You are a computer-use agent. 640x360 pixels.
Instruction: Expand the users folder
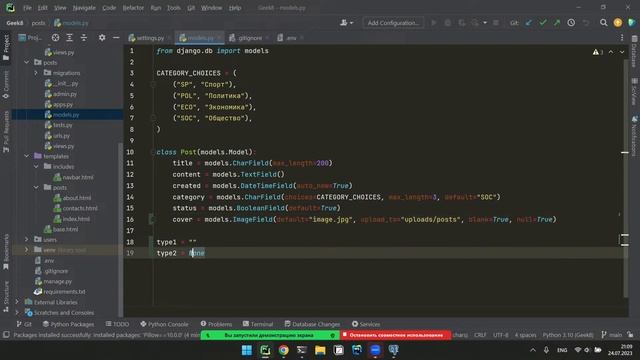tap(27, 240)
